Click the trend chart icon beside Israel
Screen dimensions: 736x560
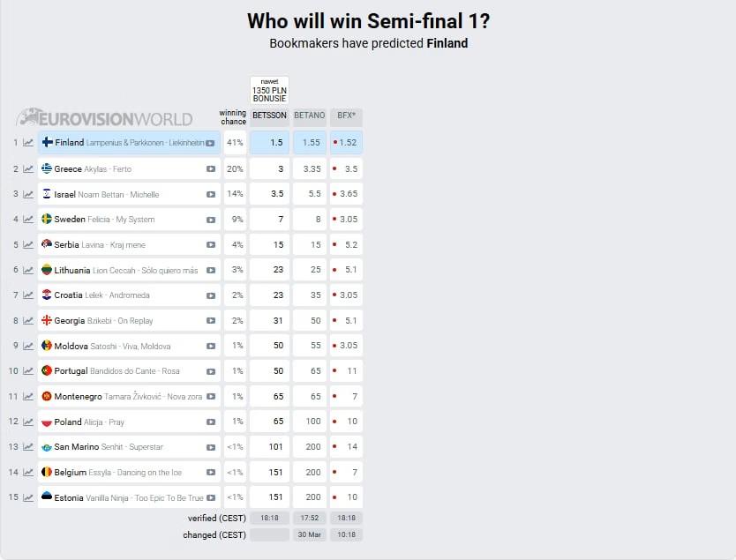[29, 193]
